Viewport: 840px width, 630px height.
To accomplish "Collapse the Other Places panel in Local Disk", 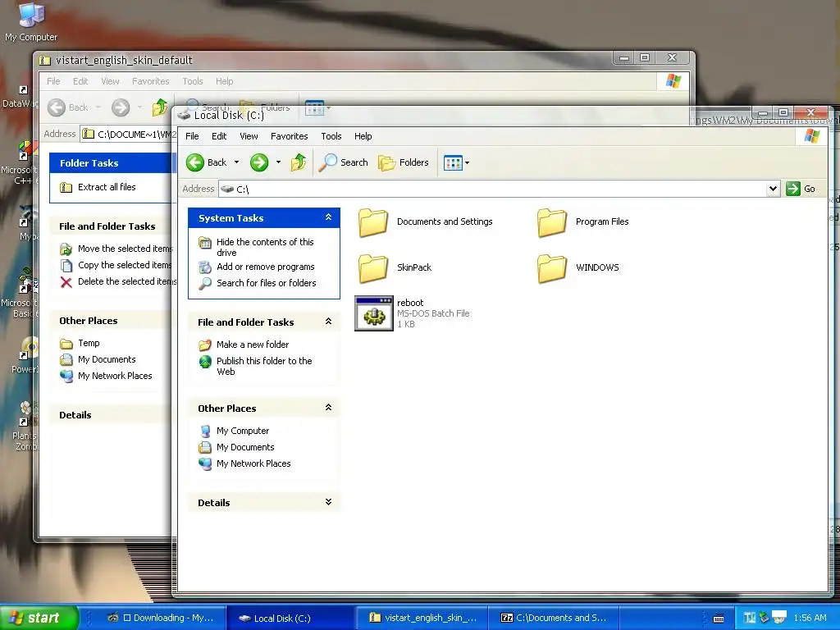I will [328, 408].
